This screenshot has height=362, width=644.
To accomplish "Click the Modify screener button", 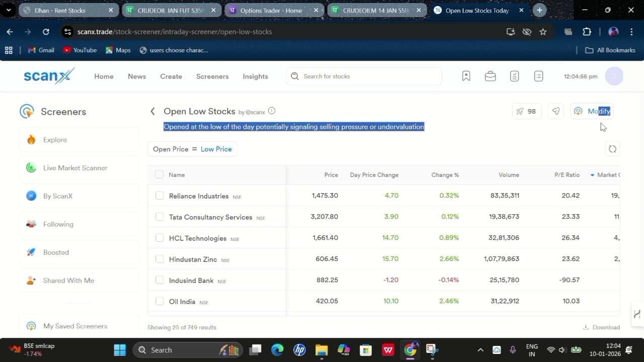I will (x=593, y=111).
